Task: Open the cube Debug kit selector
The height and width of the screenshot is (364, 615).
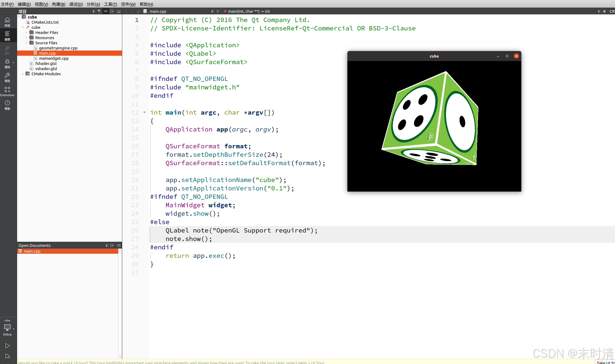Action: (x=7, y=327)
